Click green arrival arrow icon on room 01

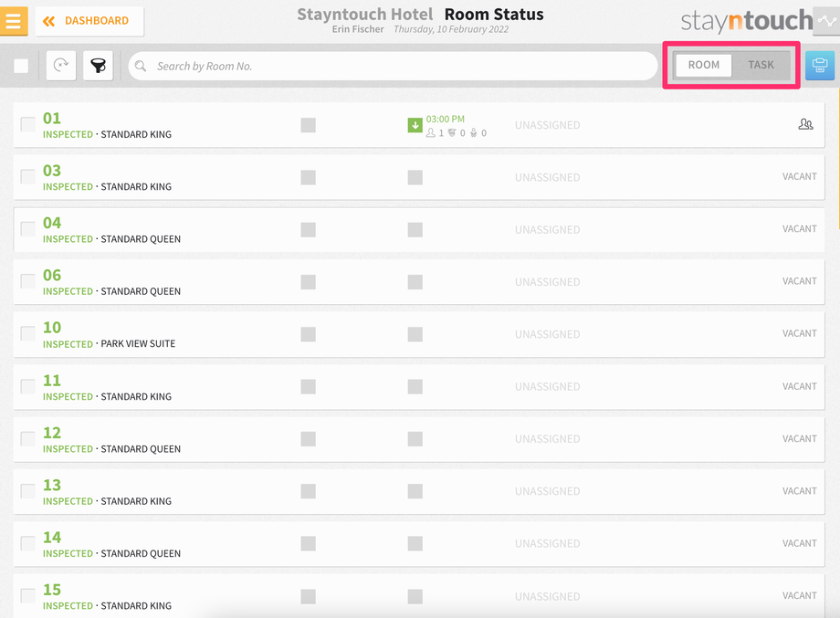pyautogui.click(x=415, y=125)
